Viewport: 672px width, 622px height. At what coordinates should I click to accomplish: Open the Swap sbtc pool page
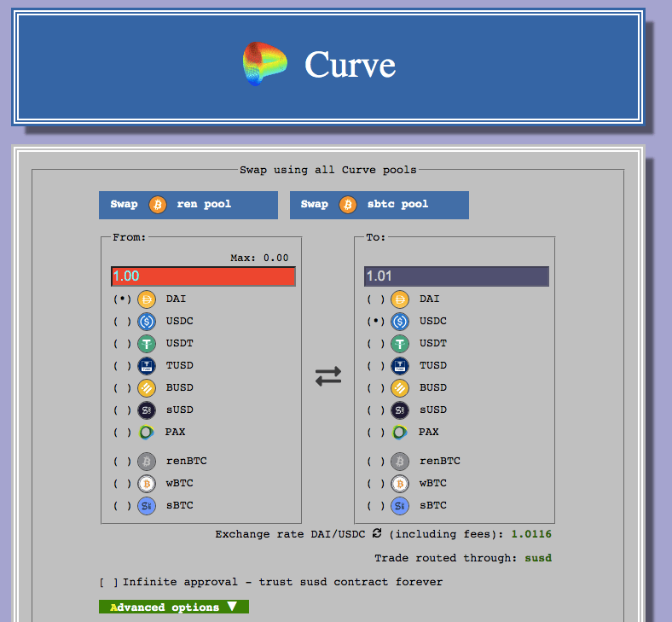pos(379,205)
